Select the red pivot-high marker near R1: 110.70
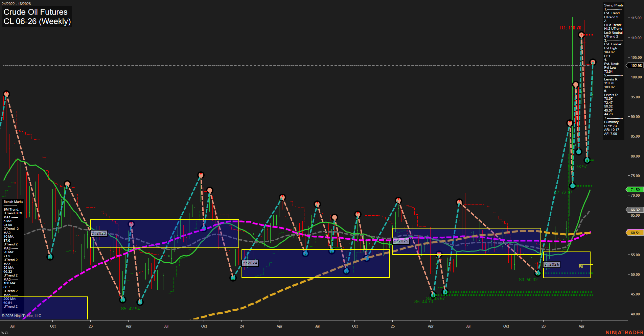The width and height of the screenshot is (644, 336). pos(581,34)
